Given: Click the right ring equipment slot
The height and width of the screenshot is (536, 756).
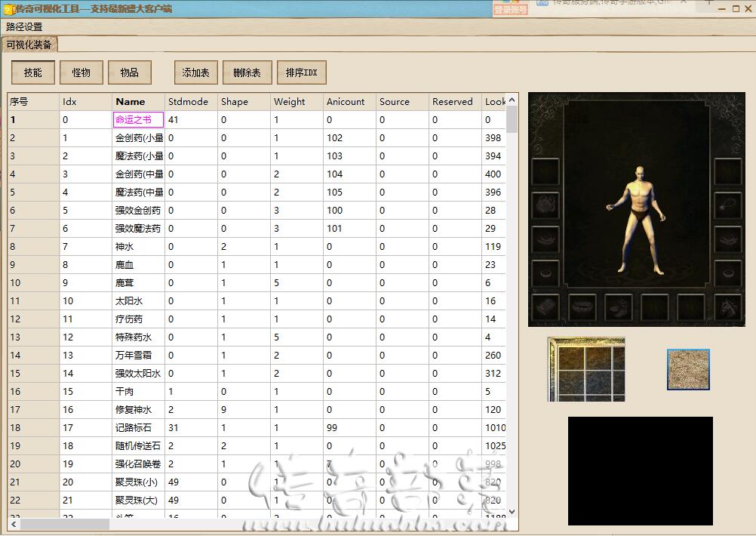Looking at the screenshot, I should coord(727,273).
